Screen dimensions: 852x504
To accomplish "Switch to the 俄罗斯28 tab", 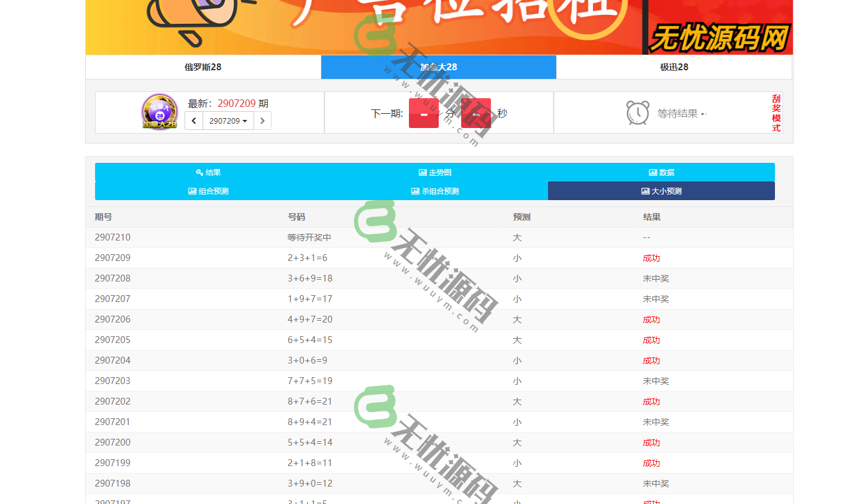I will pyautogui.click(x=203, y=67).
